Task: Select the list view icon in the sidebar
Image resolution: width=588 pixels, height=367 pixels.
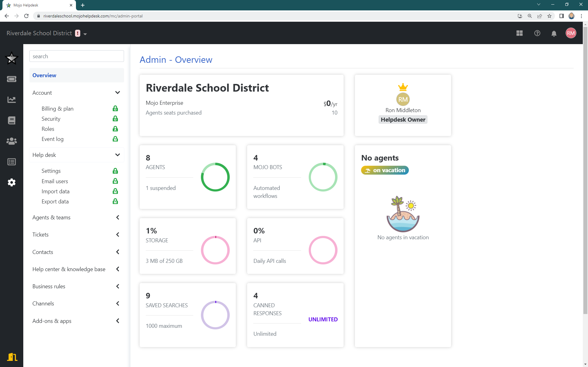Action: (x=12, y=162)
